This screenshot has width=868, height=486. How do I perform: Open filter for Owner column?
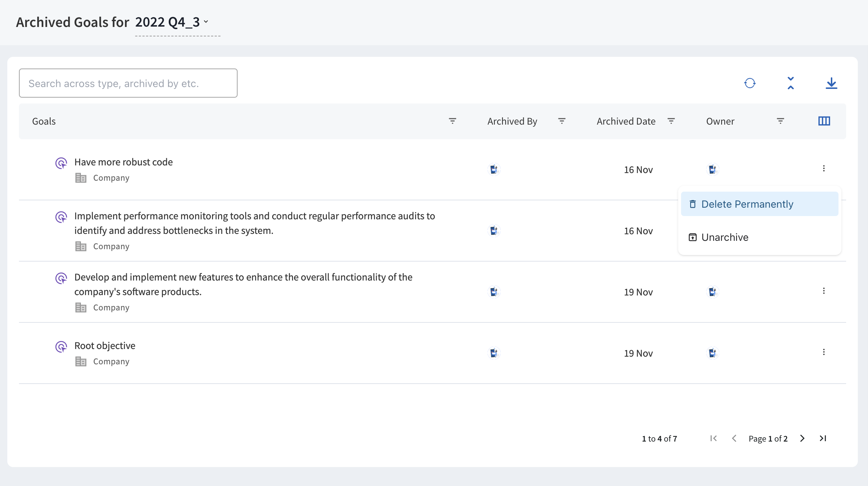pyautogui.click(x=780, y=121)
